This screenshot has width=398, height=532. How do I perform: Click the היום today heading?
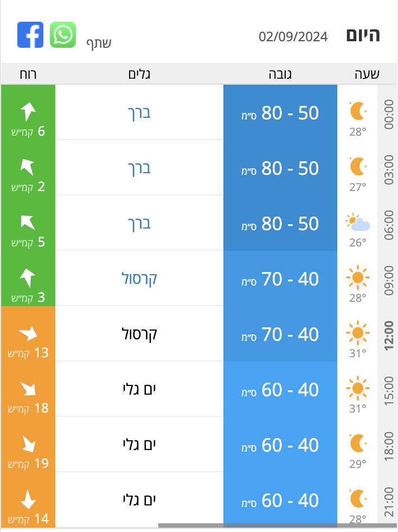click(x=363, y=35)
